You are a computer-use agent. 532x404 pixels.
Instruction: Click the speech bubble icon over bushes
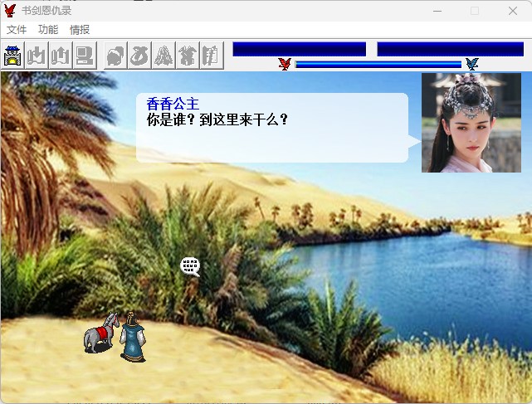[x=190, y=266]
